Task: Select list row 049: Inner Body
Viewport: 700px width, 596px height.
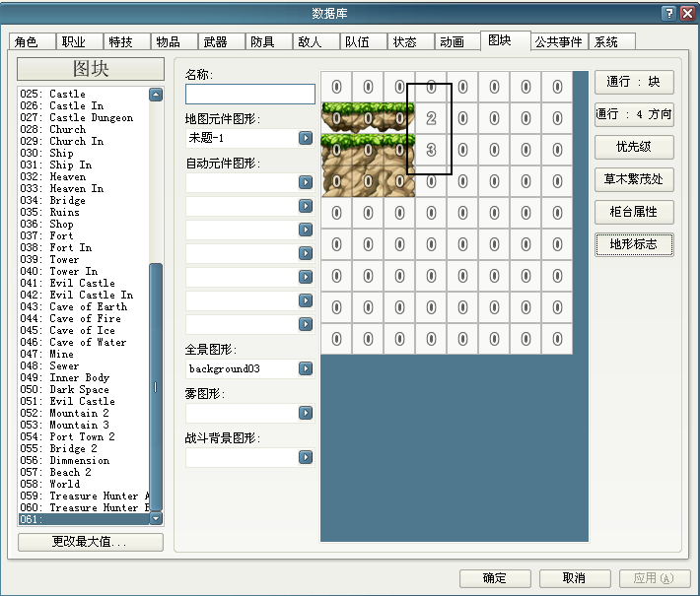Action: pos(84,377)
